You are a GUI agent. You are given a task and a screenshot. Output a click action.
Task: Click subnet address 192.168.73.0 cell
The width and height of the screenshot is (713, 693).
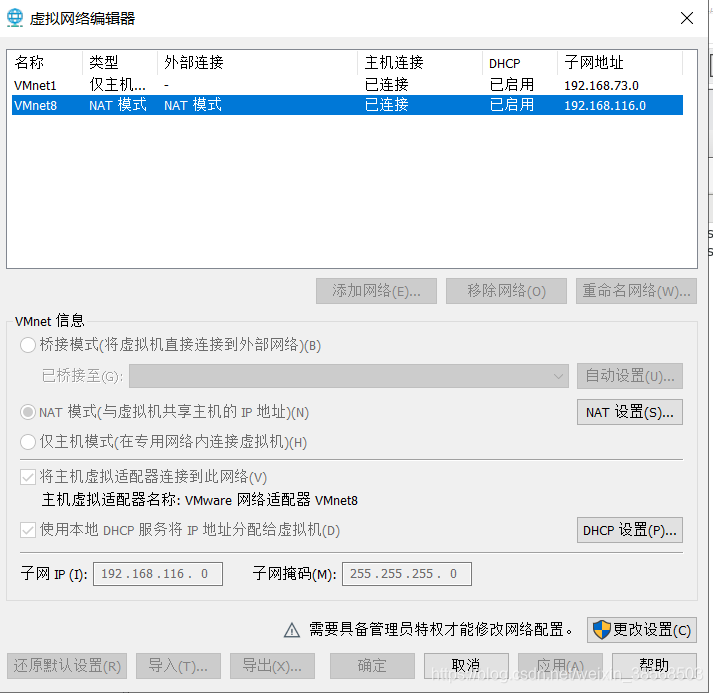coord(601,85)
